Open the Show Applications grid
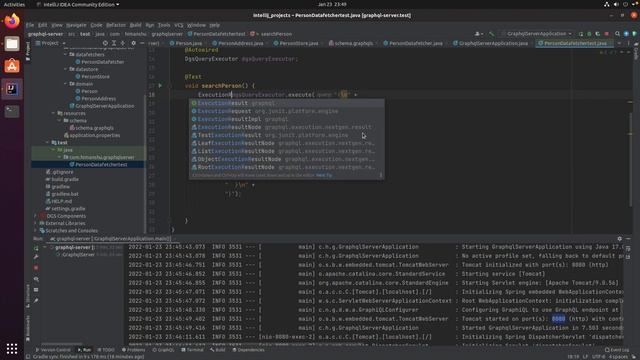This screenshot has width=640, height=360. coord(12,348)
